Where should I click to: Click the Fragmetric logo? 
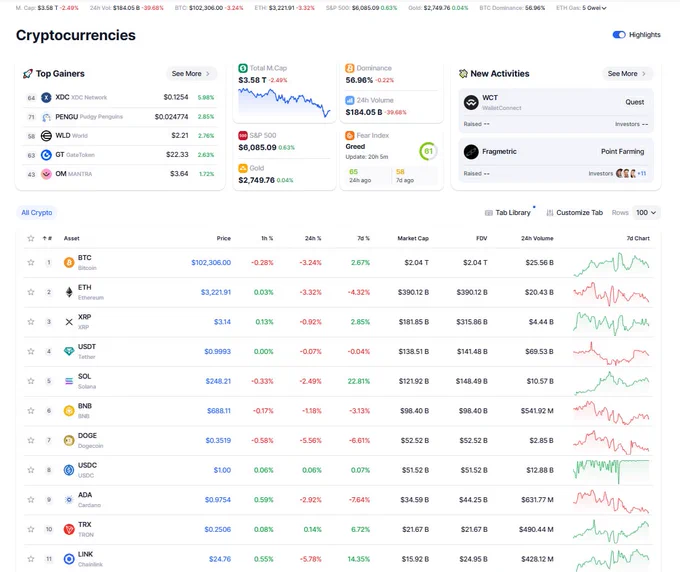[x=471, y=152]
